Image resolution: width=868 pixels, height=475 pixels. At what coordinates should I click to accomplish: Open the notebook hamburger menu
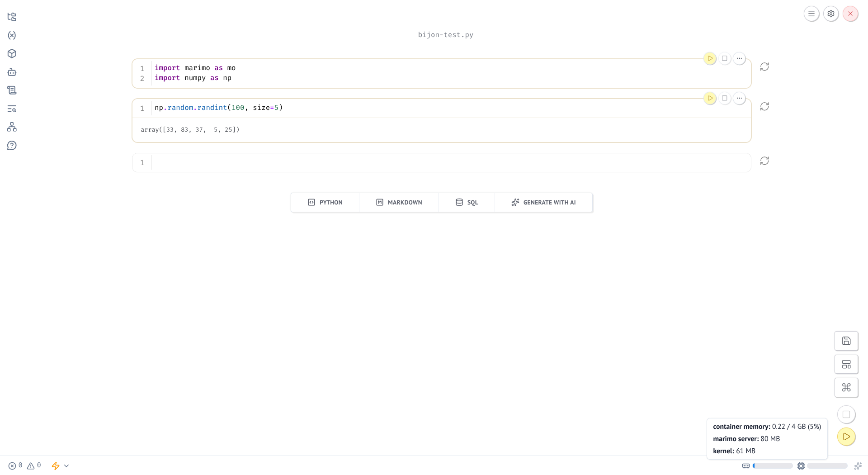click(x=811, y=14)
